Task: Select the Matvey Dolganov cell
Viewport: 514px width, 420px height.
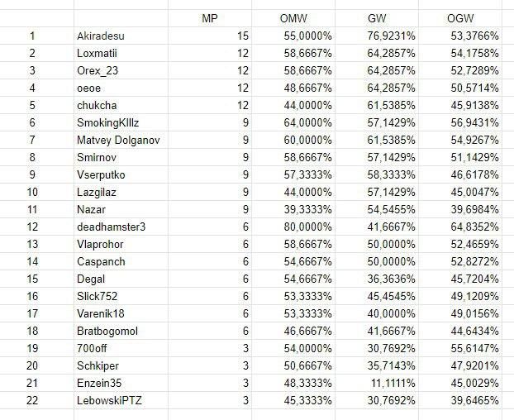Action: 117,140
